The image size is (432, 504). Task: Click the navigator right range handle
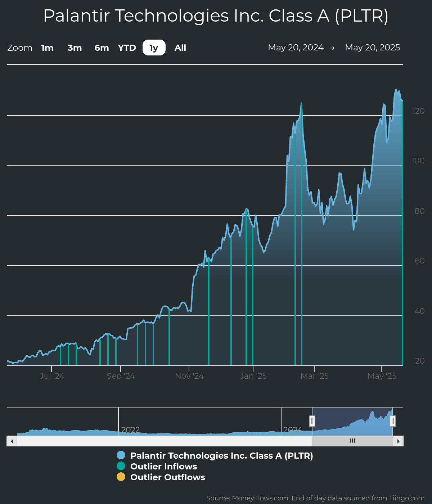[x=393, y=421]
